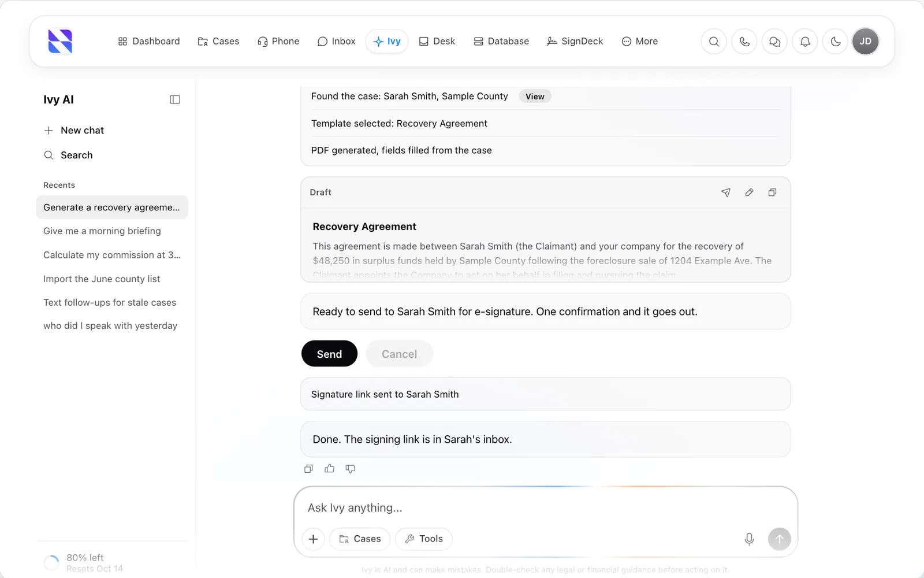Open notifications bell
The height and width of the screenshot is (578, 924).
[x=805, y=42]
